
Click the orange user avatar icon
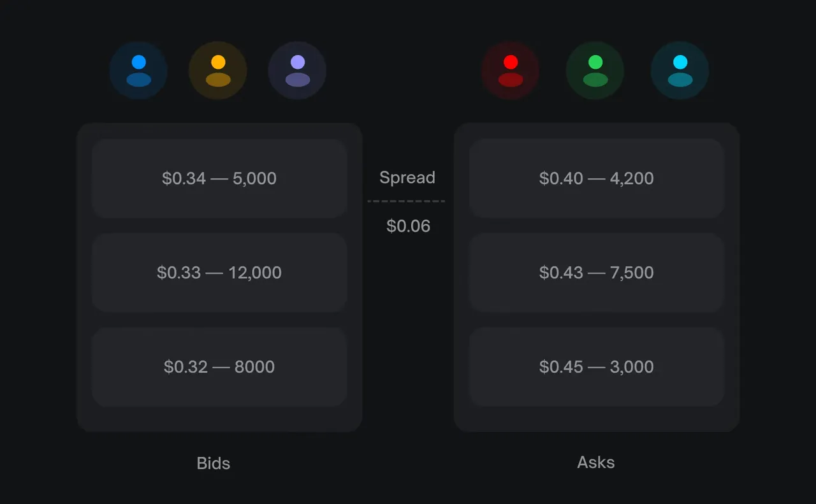pyautogui.click(x=218, y=71)
